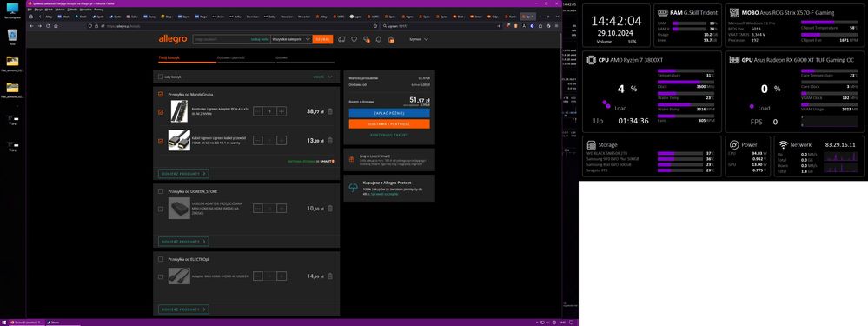This screenshot has width=868, height=326.
Task: Check the Przesyłka od UGREEN_STORE checkbox
Action: tap(161, 191)
